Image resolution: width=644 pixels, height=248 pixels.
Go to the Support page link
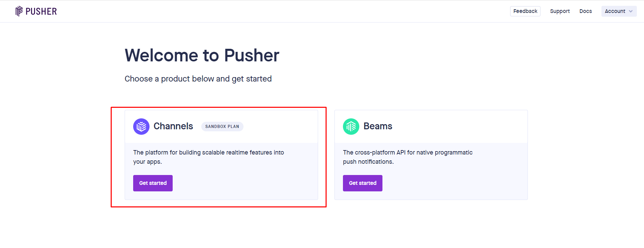pos(560,11)
